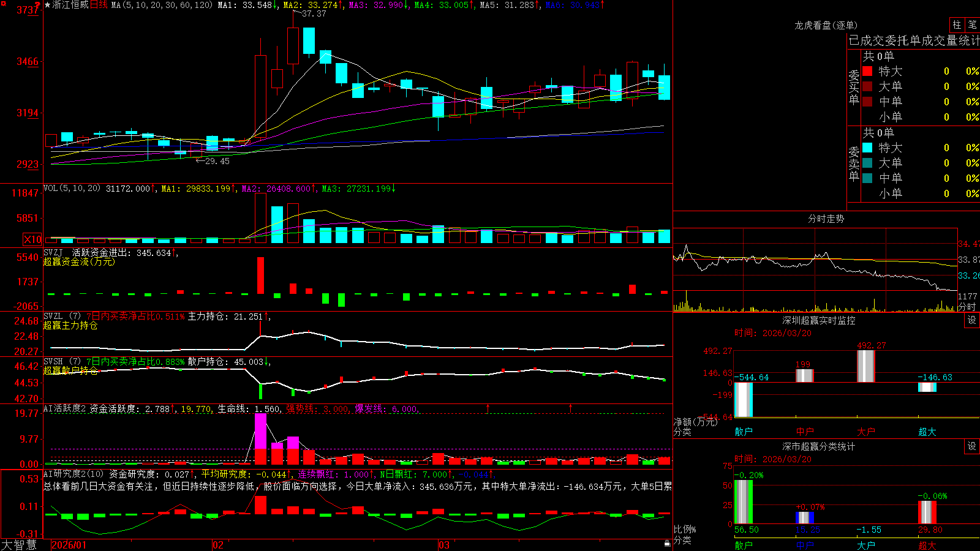This screenshot has height=551, width=980.
Task: Click the cyan 特大 sell-order color swatch
Action: [867, 148]
